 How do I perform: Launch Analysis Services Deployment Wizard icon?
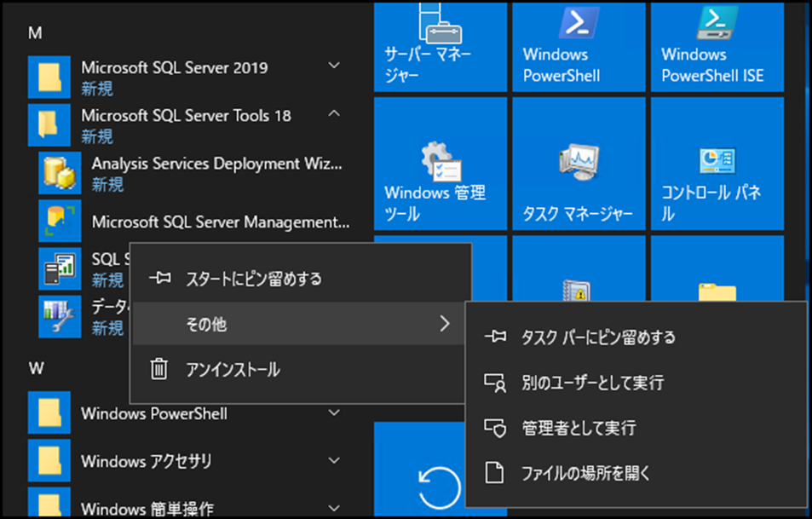(60, 173)
